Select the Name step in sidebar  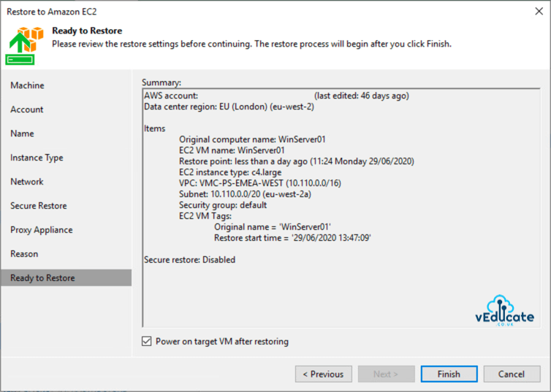coord(22,134)
